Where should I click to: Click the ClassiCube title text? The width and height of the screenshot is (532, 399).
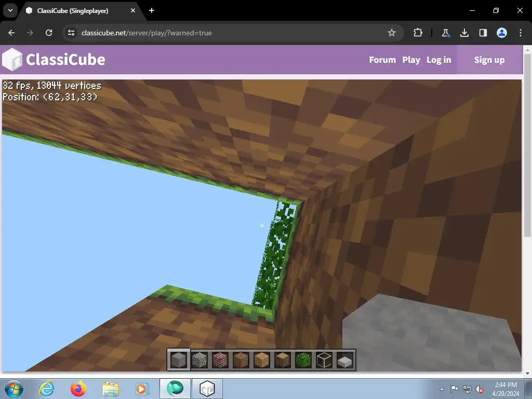65,60
